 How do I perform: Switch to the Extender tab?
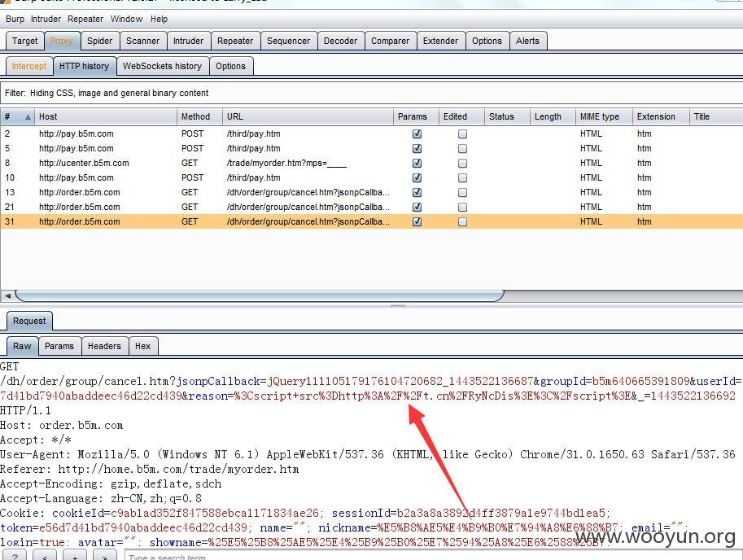[441, 41]
